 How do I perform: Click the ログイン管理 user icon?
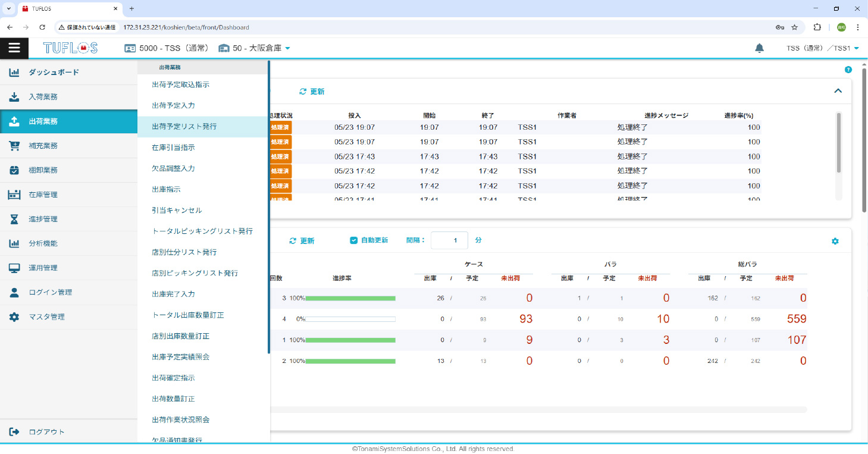click(x=14, y=292)
